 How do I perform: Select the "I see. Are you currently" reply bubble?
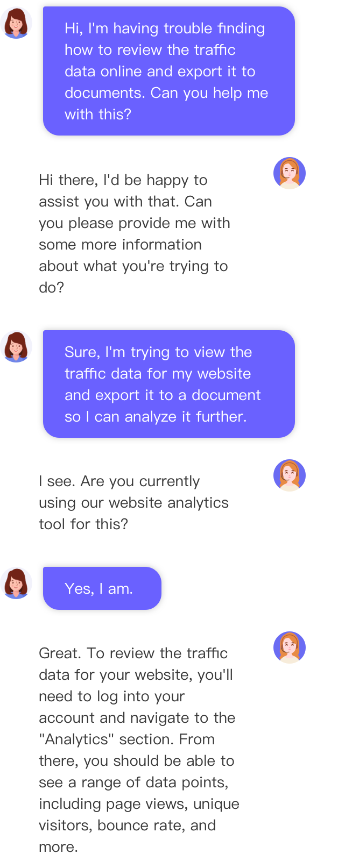[x=139, y=502]
